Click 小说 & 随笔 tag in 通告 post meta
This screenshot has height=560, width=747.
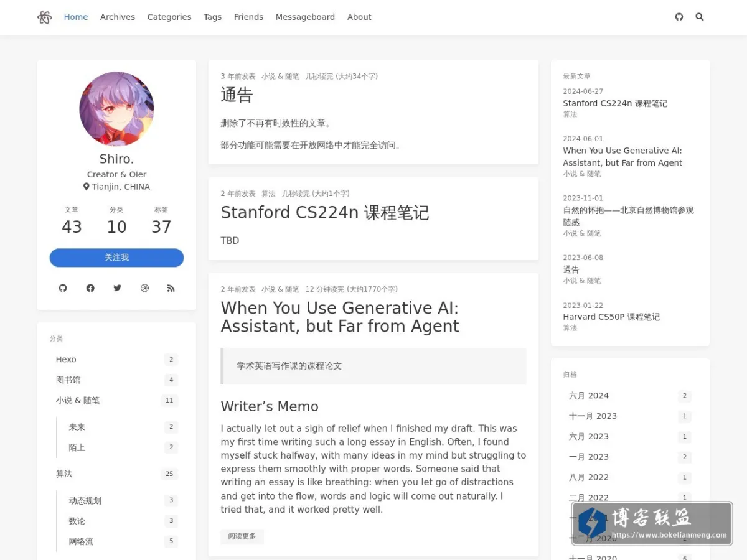280,77
